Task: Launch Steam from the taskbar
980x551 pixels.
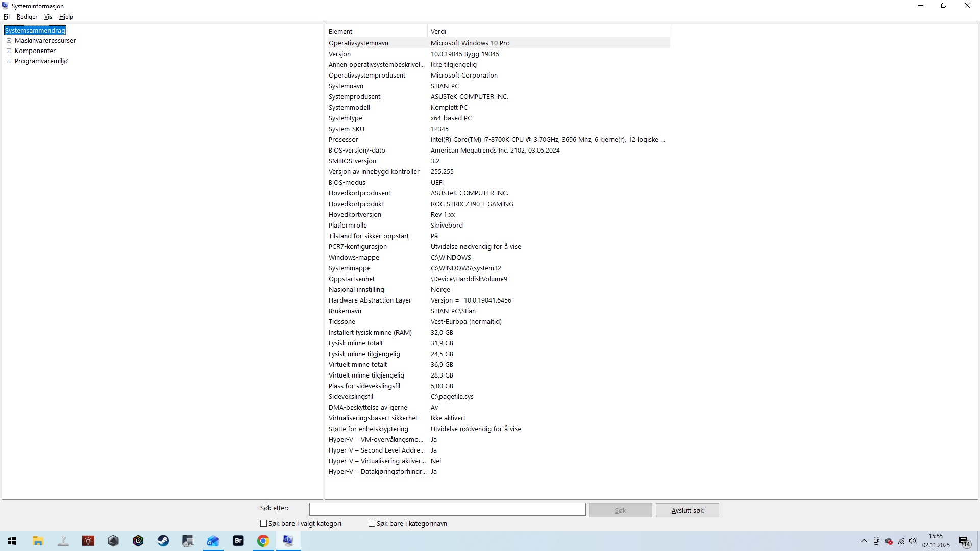Action: (163, 541)
